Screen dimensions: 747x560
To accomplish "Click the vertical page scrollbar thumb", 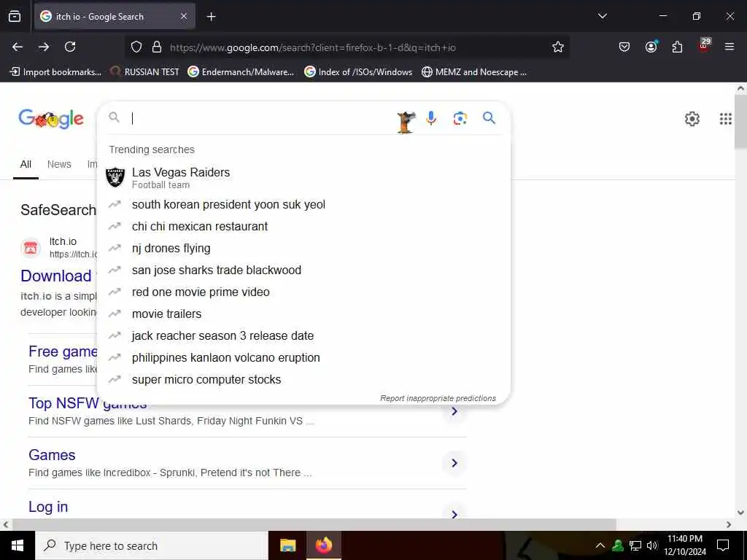I will point(740,122).
